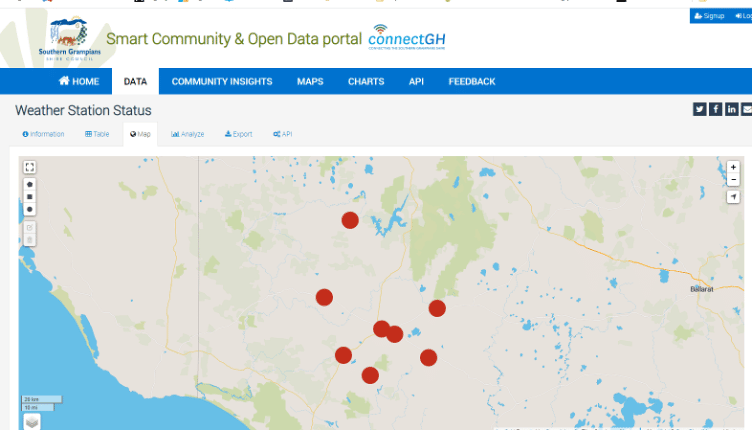Click the map zoom in plus button
Image resolution: width=755 pixels, height=430 pixels.
point(733,167)
